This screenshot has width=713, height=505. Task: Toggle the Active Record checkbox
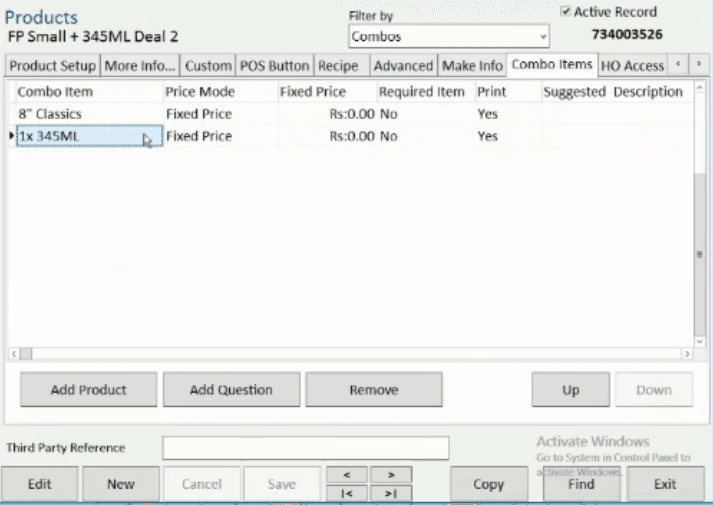pyautogui.click(x=565, y=11)
